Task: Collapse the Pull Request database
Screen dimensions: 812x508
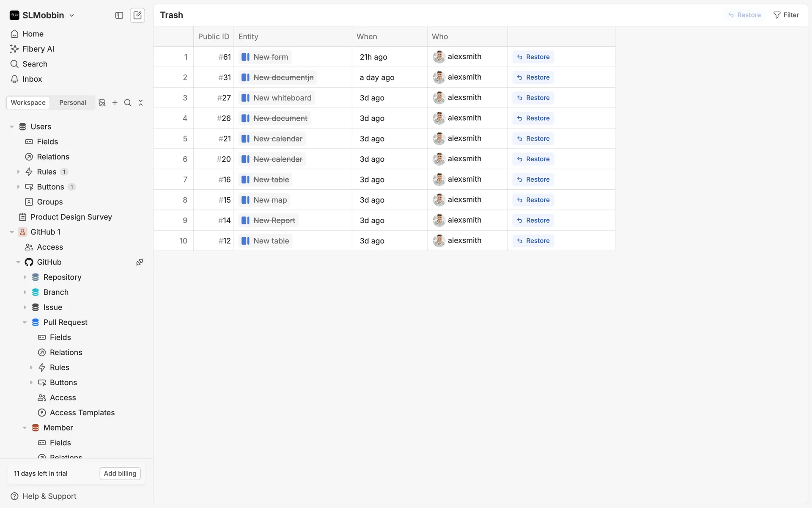Action: point(25,323)
